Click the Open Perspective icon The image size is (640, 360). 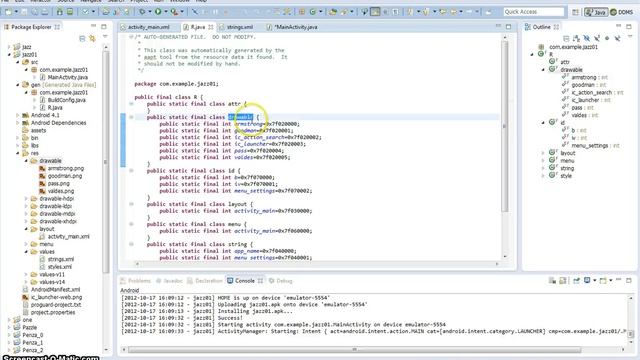576,12
